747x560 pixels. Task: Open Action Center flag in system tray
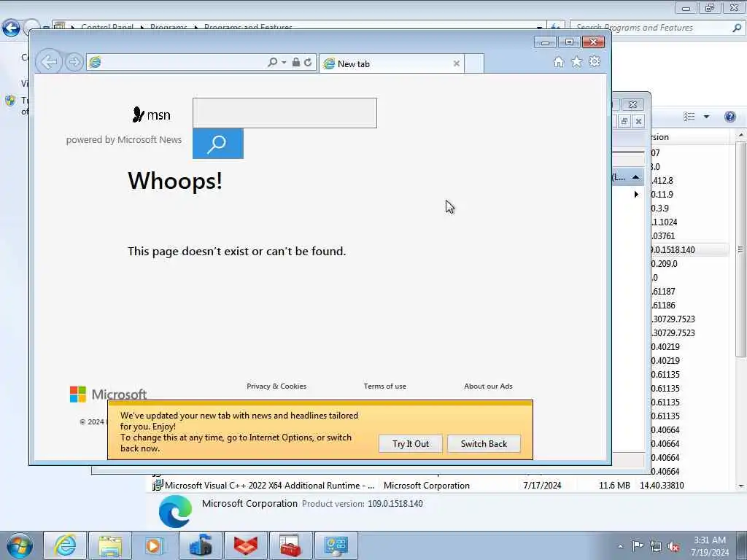click(638, 545)
